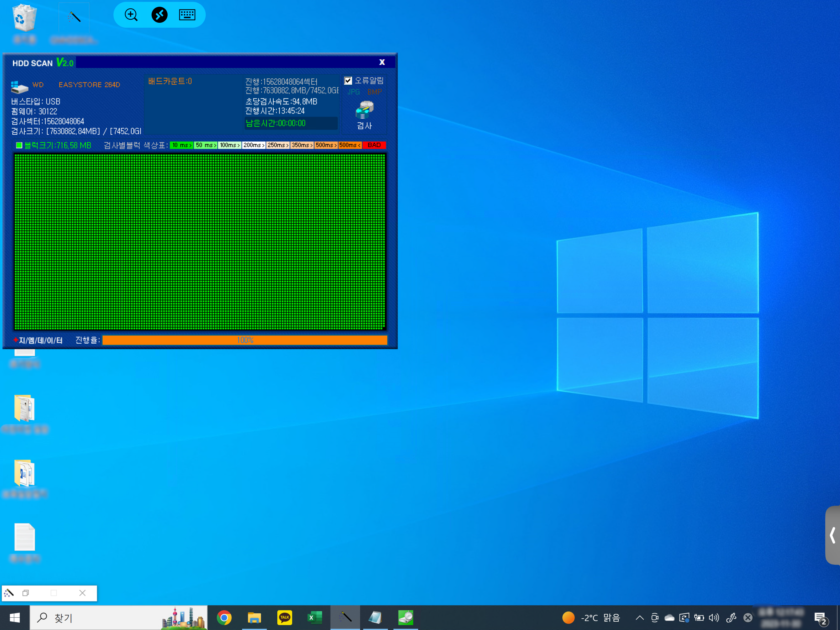Click the zoom magnifier icon in remote toolbar
840x630 pixels.
click(131, 15)
